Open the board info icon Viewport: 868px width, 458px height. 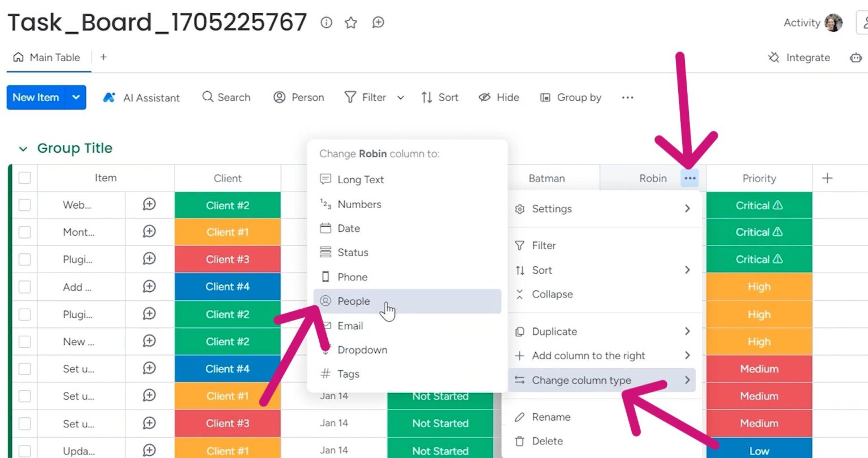pyautogui.click(x=326, y=23)
